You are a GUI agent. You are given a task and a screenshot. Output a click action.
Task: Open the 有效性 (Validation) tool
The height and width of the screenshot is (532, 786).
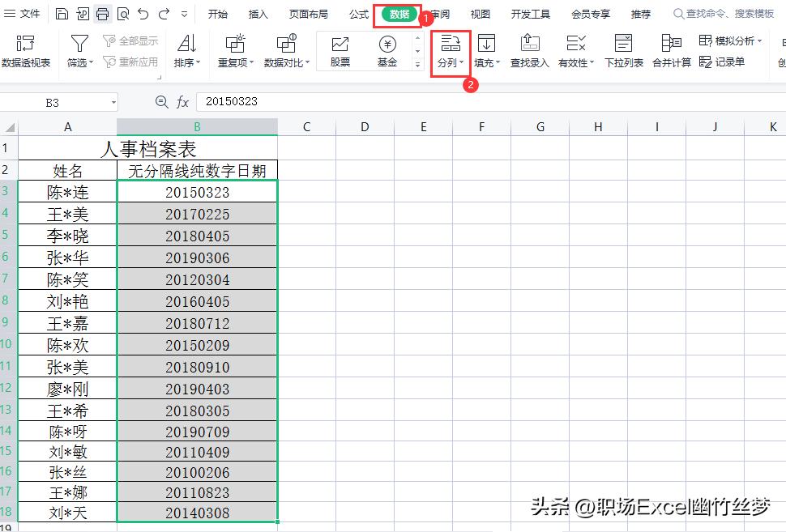click(x=575, y=49)
